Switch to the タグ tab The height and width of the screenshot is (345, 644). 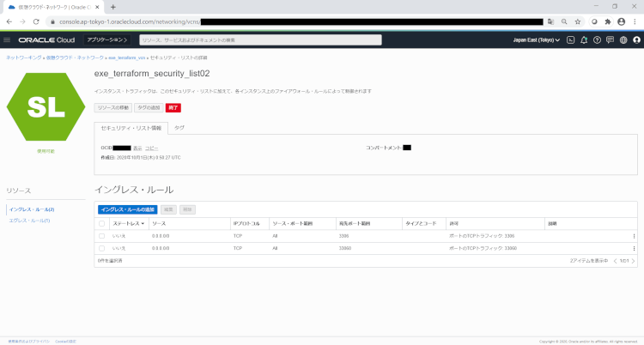pos(179,128)
